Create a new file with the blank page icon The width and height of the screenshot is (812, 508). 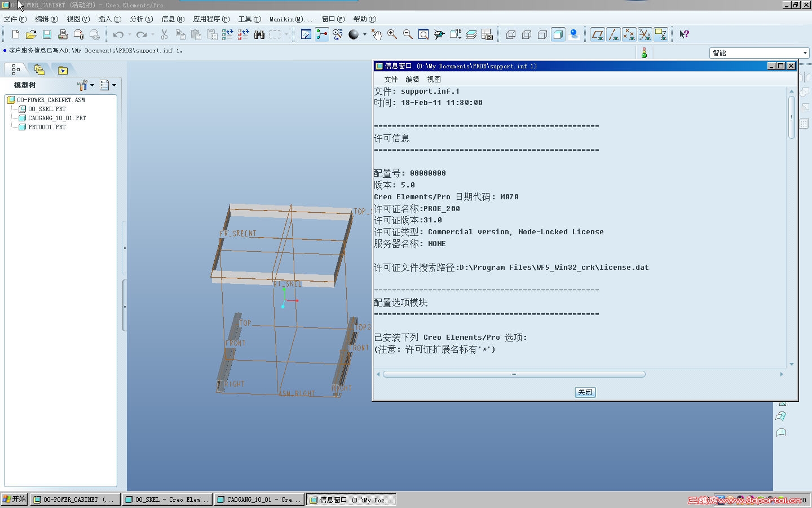(16, 34)
